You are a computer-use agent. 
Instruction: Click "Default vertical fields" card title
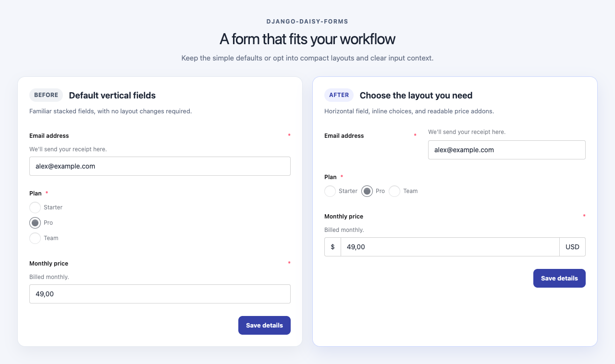pyautogui.click(x=112, y=96)
